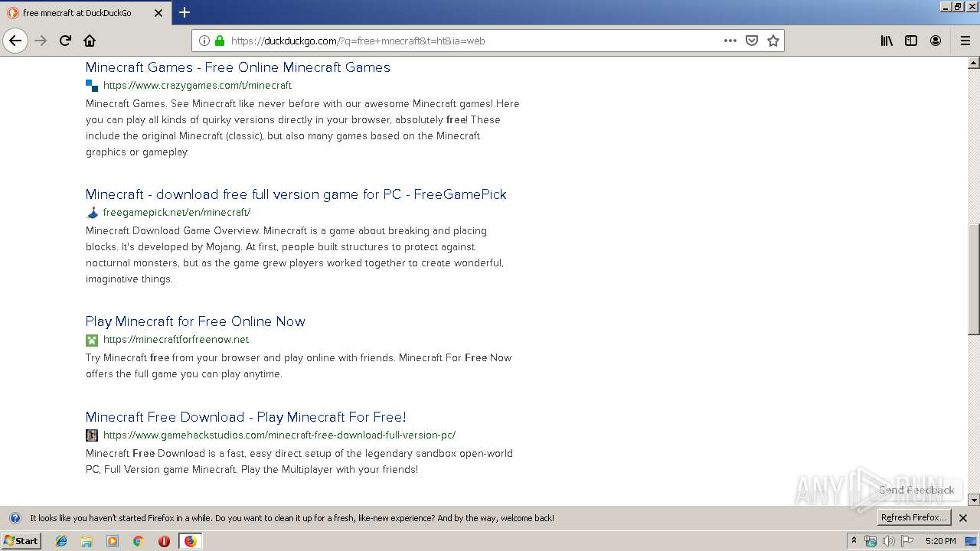Click the network tray icon
The image size is (980, 551).
tap(871, 541)
